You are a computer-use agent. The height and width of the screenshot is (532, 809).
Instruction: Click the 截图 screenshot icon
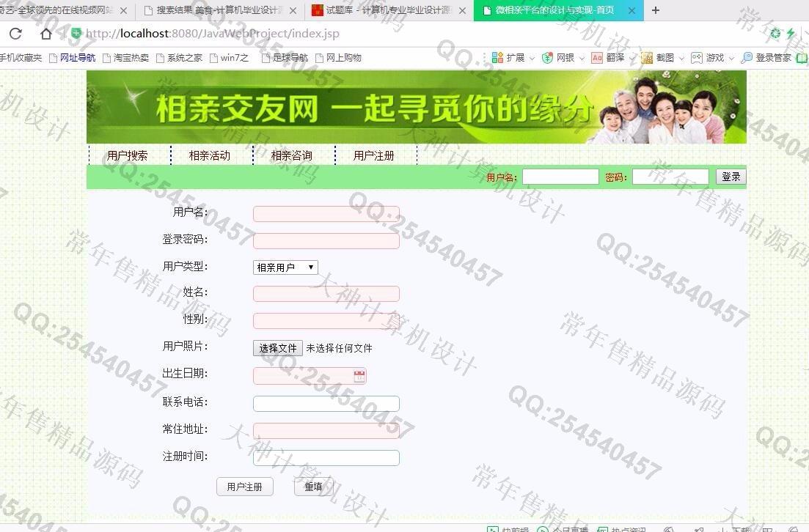(647, 58)
